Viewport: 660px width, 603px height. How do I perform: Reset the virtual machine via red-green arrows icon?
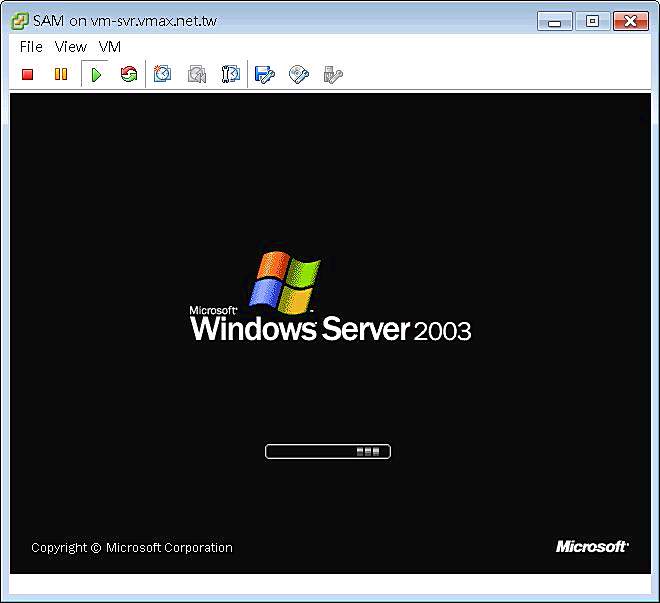tap(129, 74)
